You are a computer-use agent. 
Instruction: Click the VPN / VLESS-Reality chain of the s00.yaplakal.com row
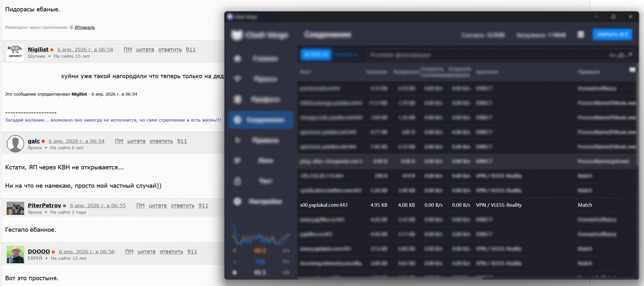tap(499, 205)
